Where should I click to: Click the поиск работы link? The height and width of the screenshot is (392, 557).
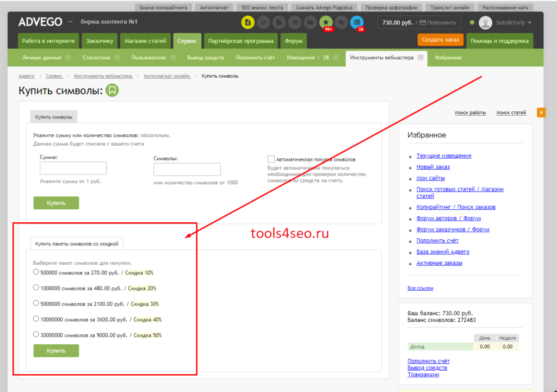[x=471, y=113]
